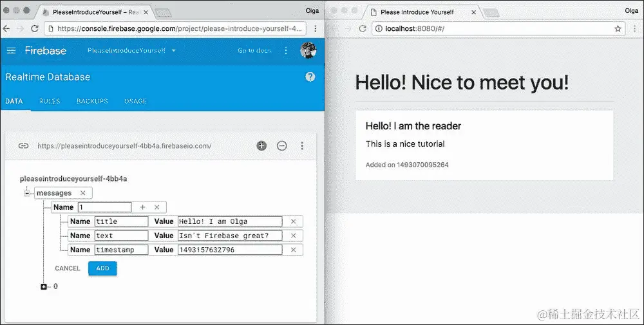644x325 pixels.
Task: Click the This is a nice tutorial text
Action: click(405, 144)
